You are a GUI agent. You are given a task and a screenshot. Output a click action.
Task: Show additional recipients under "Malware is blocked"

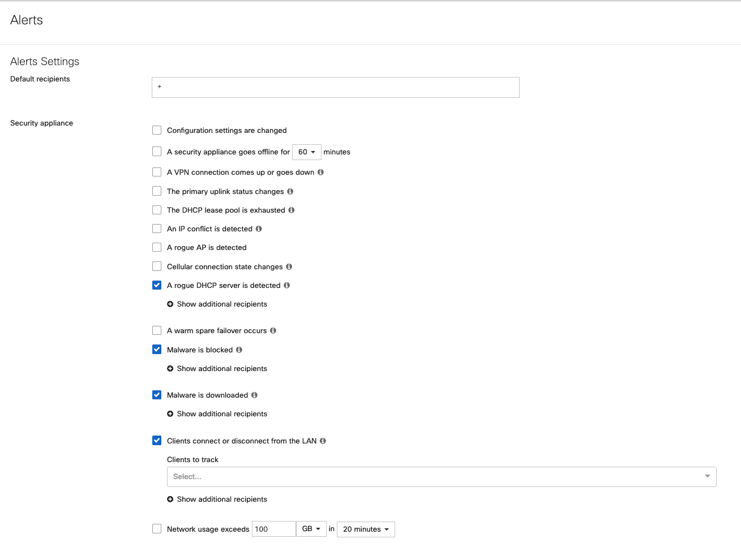[217, 368]
